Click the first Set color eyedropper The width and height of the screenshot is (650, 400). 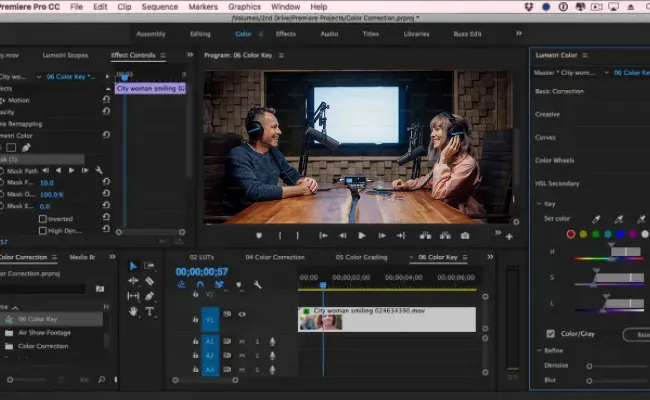point(596,219)
